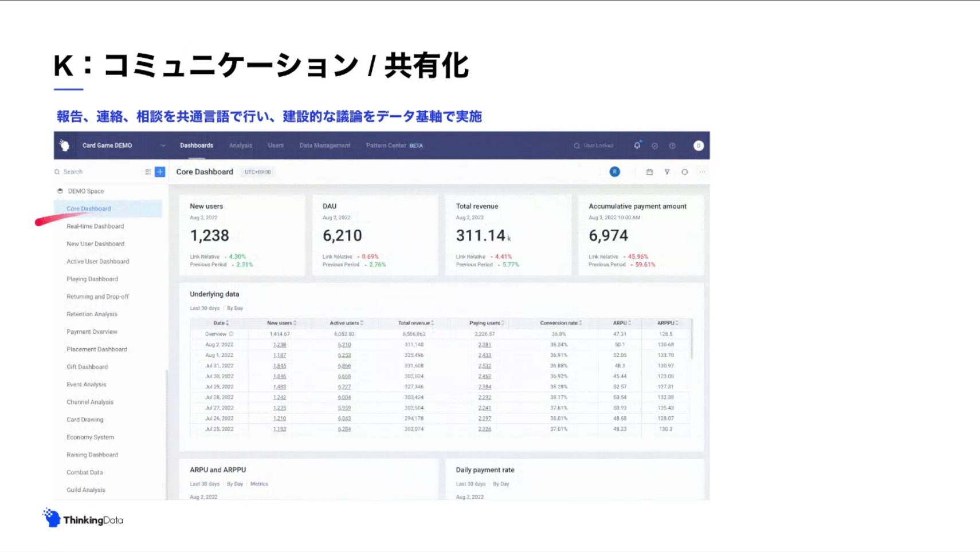Open Payment Overview dashboard
The width and height of the screenshot is (980, 552).
tap(92, 332)
